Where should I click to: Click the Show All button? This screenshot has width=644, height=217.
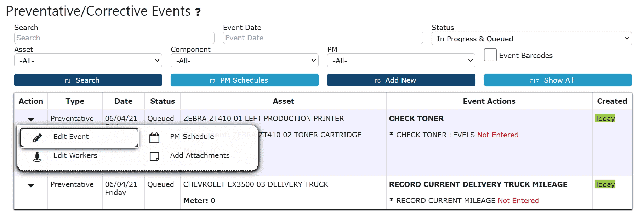558,80
